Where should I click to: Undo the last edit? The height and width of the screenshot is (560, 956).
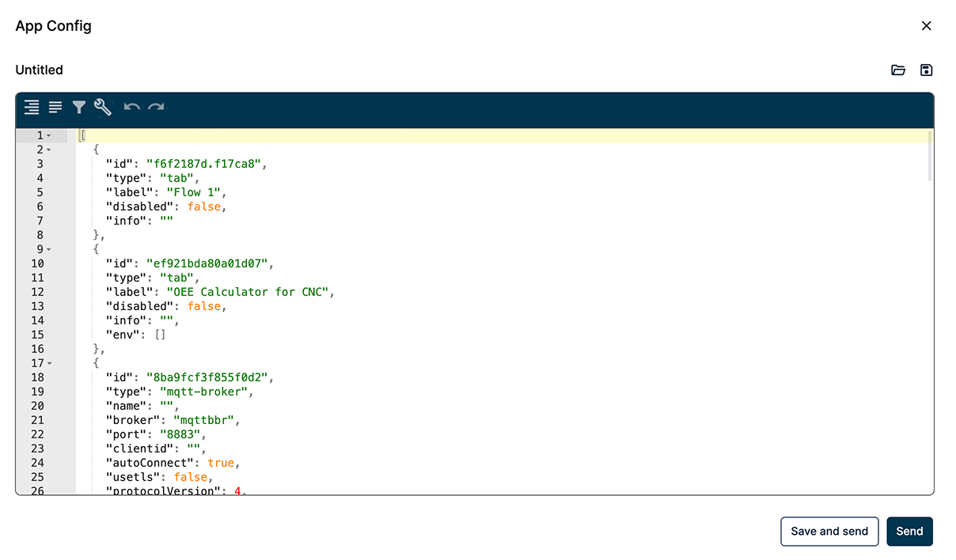132,108
